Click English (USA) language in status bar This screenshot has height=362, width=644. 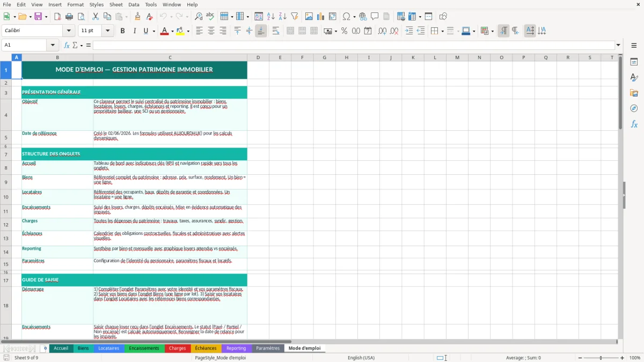point(361,358)
